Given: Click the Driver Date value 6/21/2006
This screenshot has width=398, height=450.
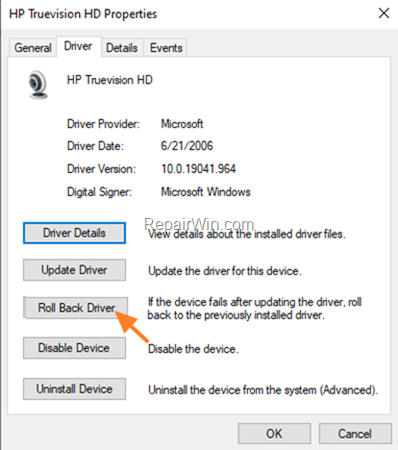Looking at the screenshot, I should (x=187, y=146).
